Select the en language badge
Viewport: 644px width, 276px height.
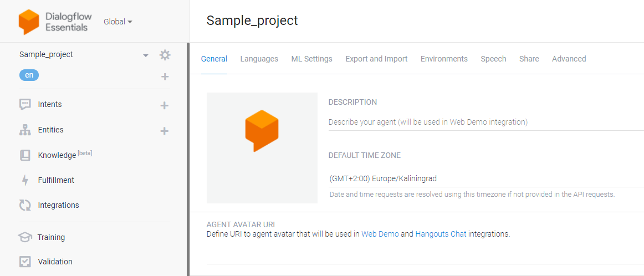[29, 75]
